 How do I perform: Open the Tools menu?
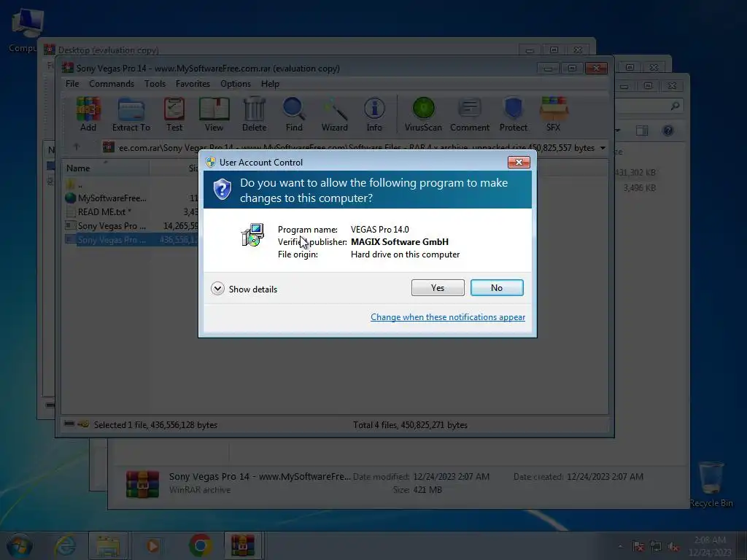pos(155,84)
